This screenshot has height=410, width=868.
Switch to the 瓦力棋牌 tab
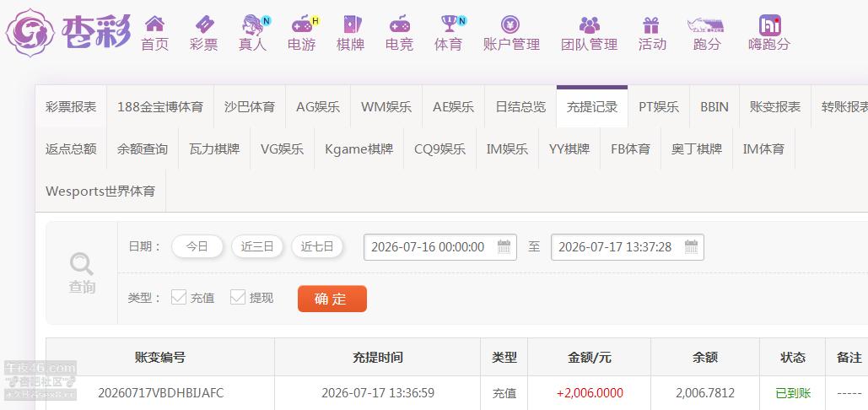coord(214,148)
